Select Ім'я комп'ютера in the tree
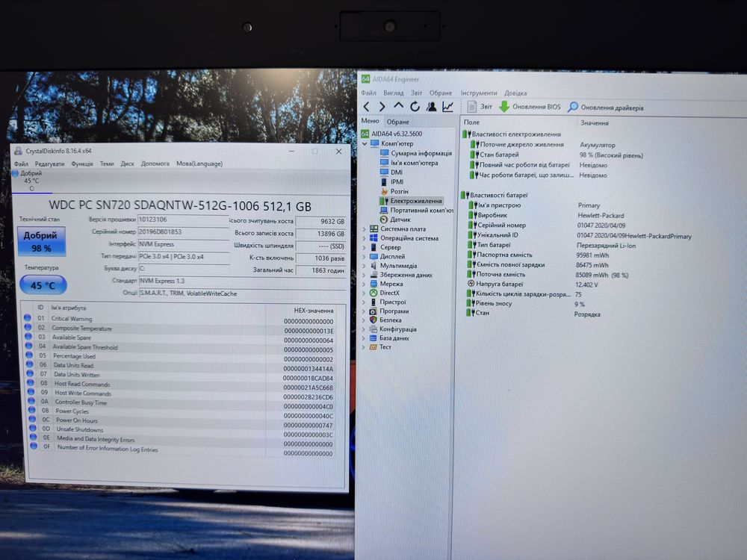Screen dimensions: 747x560 pyautogui.click(x=409, y=162)
